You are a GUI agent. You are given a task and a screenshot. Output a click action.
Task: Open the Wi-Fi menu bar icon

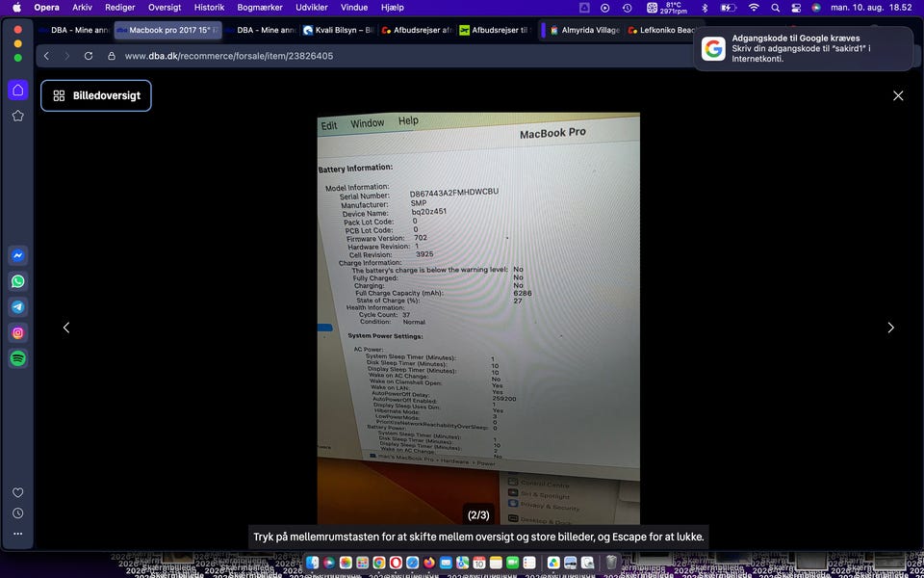pos(754,8)
